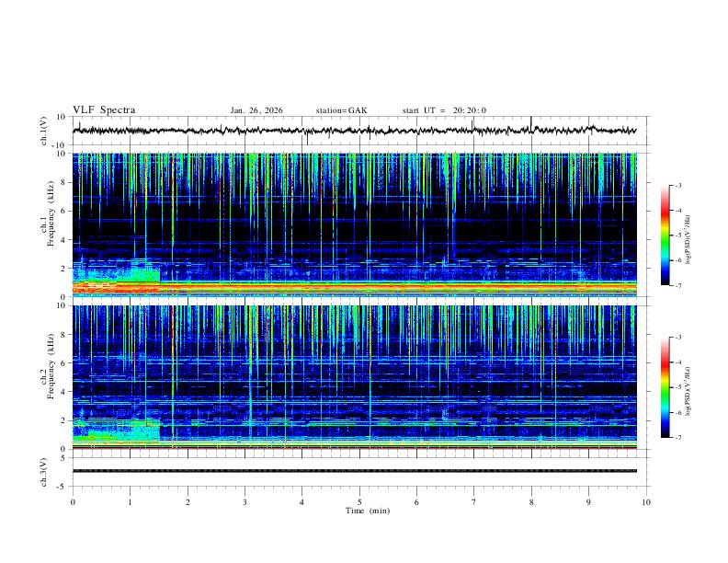The height and width of the screenshot is (563, 728).
Task: Click the "4" kHz tick on ch.2 frequency axis
Action: pyautogui.click(x=63, y=392)
